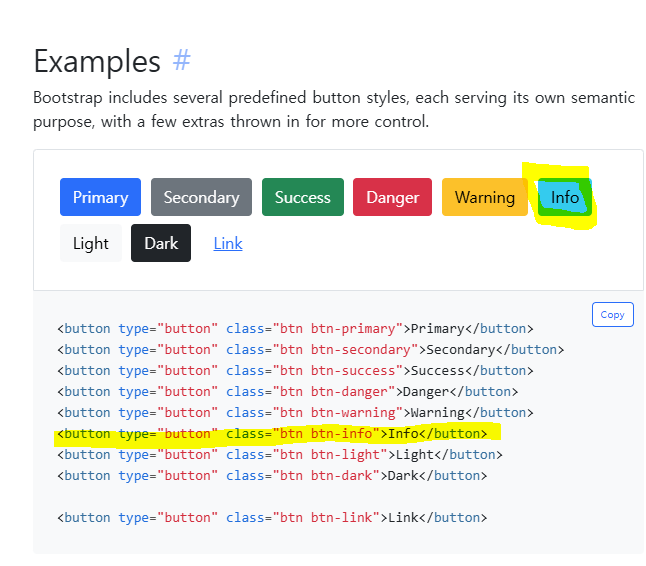Open the blue Link button
Viewport: 646px width, 566px height.
(x=228, y=243)
